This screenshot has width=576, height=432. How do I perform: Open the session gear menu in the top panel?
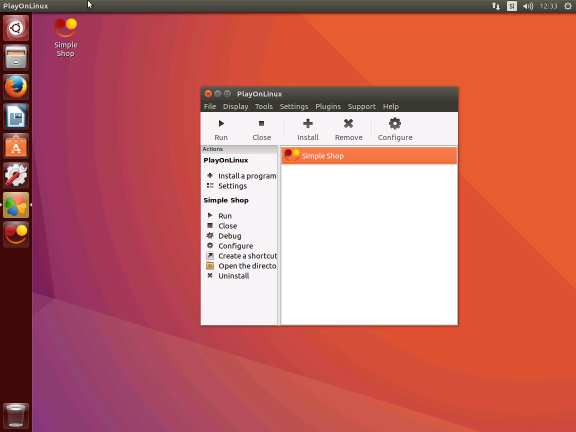[x=568, y=6]
